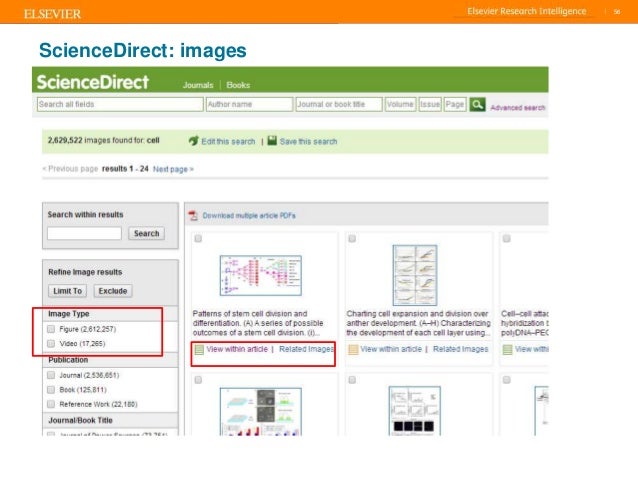Click View within article for anther development result
This screenshot has height=479, width=638.
pos(391,349)
